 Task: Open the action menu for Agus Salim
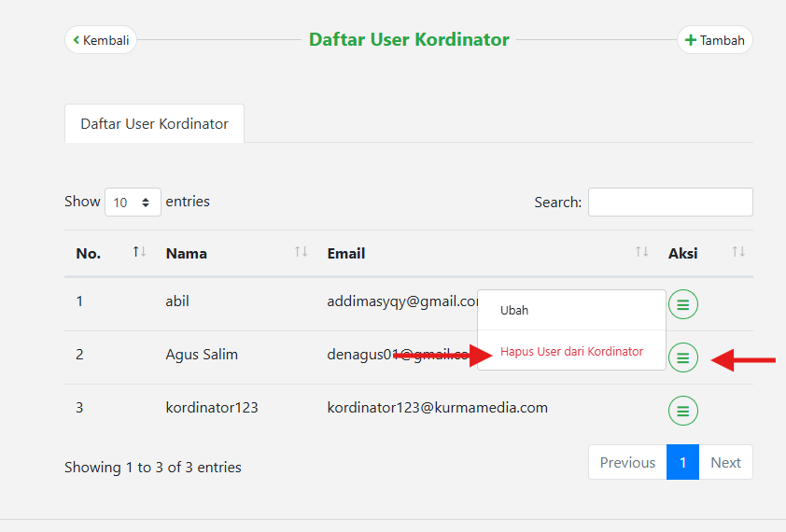click(683, 357)
